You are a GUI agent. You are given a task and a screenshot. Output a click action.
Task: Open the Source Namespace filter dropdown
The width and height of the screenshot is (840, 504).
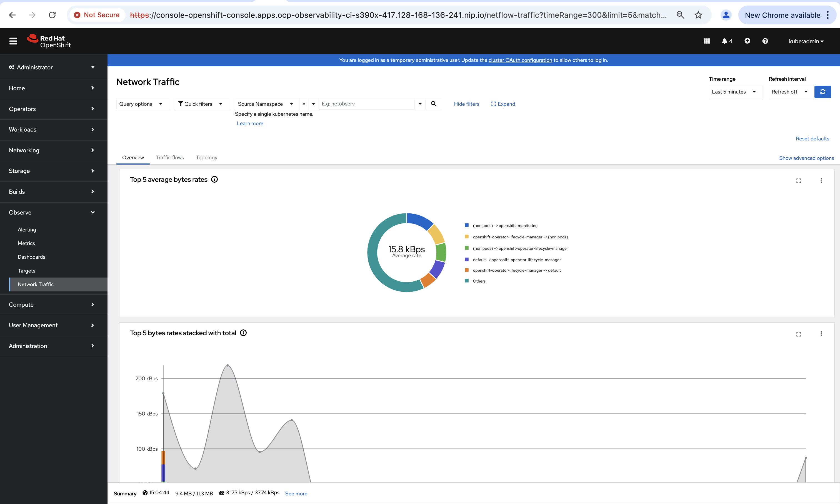(265, 104)
